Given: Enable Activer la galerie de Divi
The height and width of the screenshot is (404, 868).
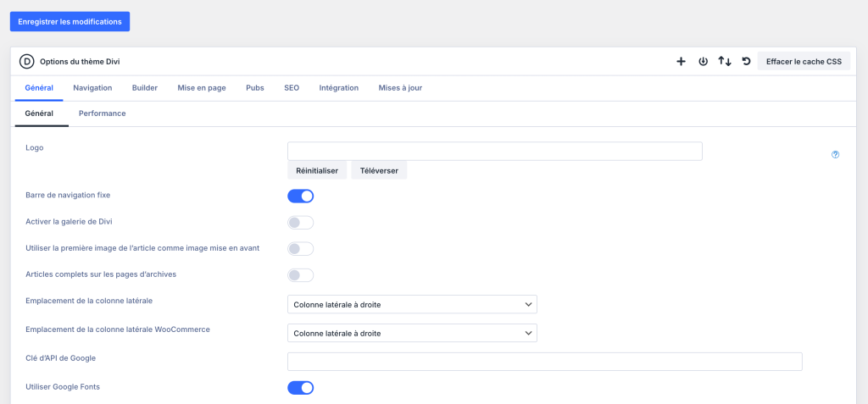Looking at the screenshot, I should coord(301,223).
